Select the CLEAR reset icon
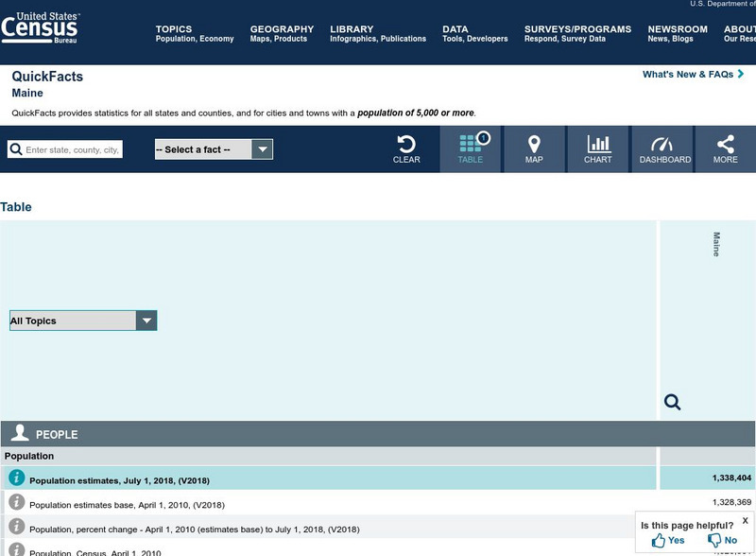756x556 pixels. click(x=405, y=148)
